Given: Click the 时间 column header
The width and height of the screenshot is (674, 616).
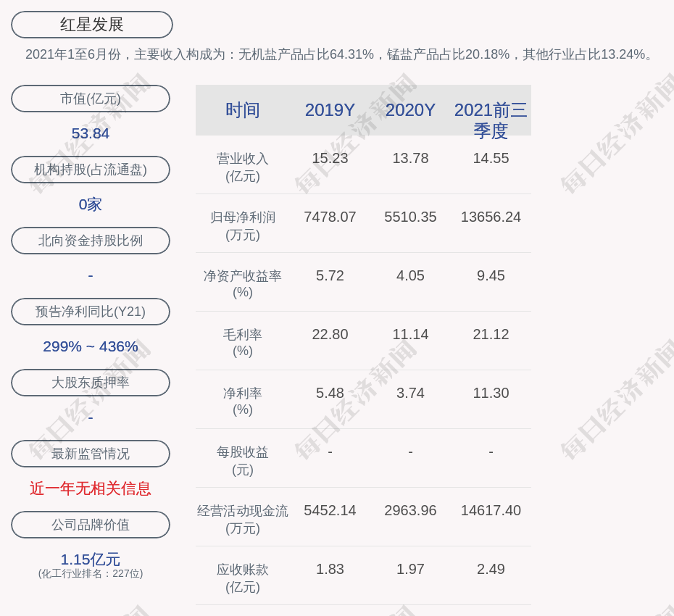Looking at the screenshot, I should coord(243,110).
